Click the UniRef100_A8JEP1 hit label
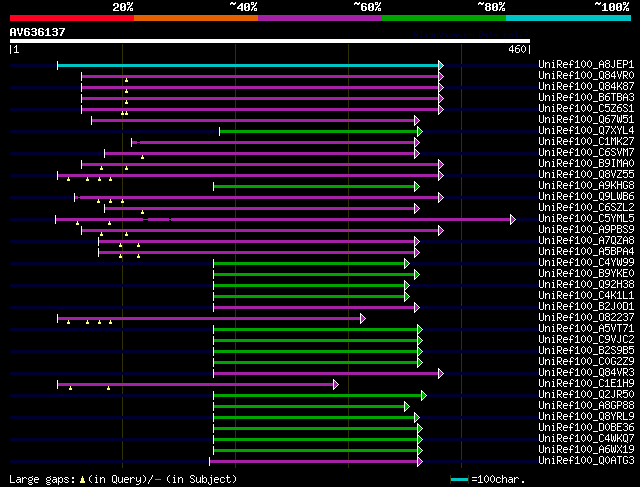The width and height of the screenshot is (640, 487). point(586,64)
